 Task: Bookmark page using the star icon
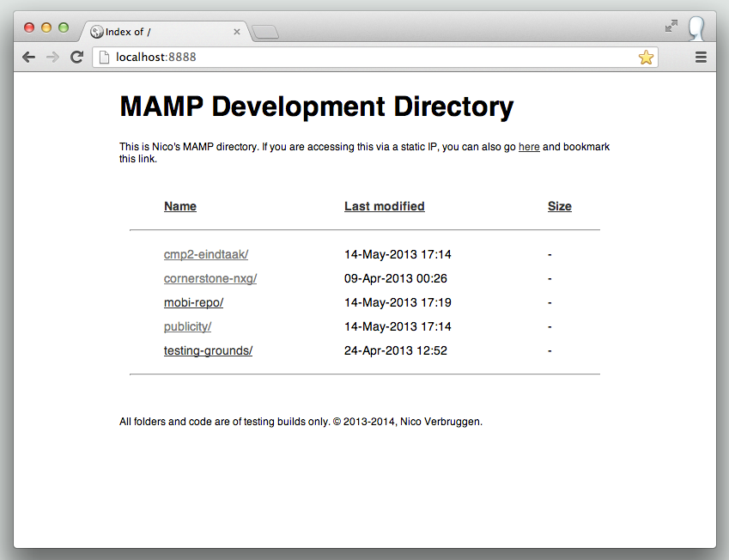pos(646,58)
